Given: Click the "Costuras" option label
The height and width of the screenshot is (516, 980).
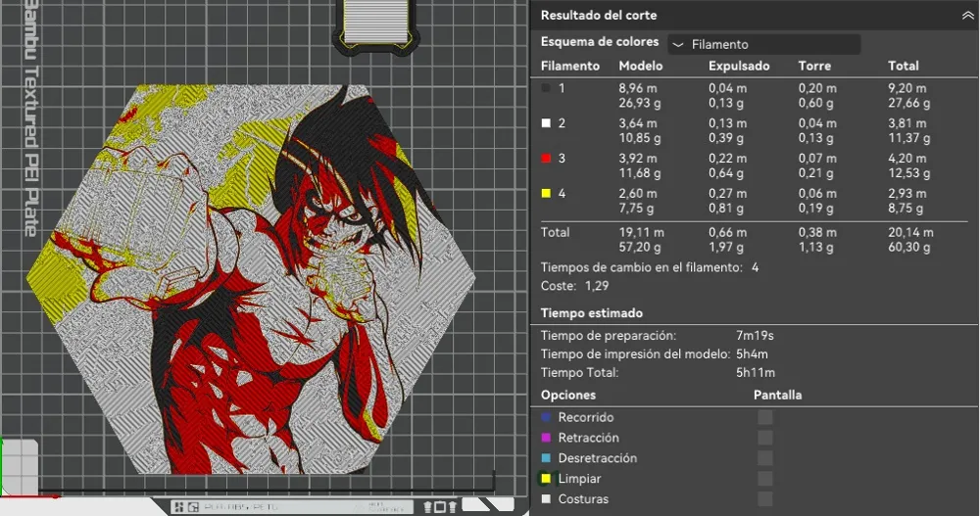Looking at the screenshot, I should coord(583,499).
